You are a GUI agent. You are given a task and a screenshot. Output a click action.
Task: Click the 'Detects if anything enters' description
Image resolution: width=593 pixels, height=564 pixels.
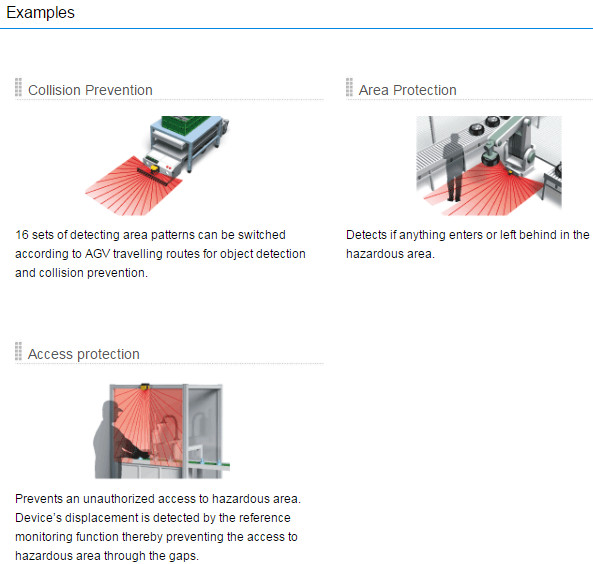467,244
